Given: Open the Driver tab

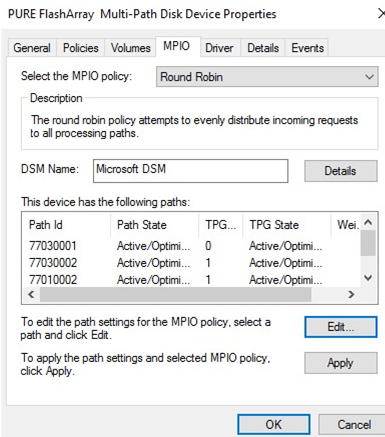Looking at the screenshot, I should click(x=219, y=48).
